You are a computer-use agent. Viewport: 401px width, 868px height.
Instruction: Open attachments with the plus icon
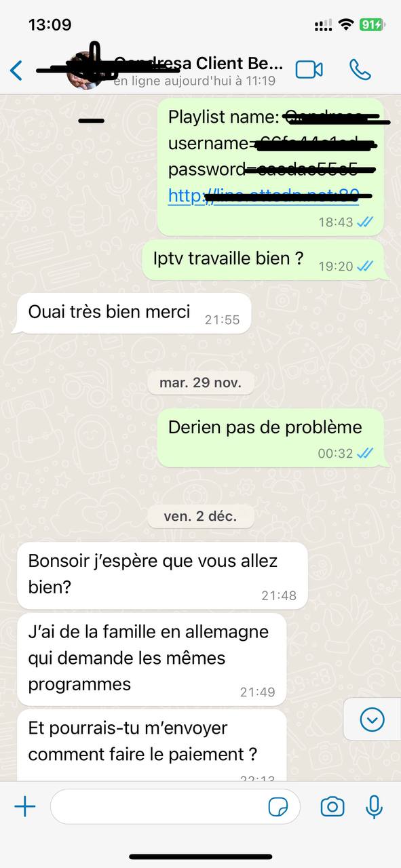25,806
